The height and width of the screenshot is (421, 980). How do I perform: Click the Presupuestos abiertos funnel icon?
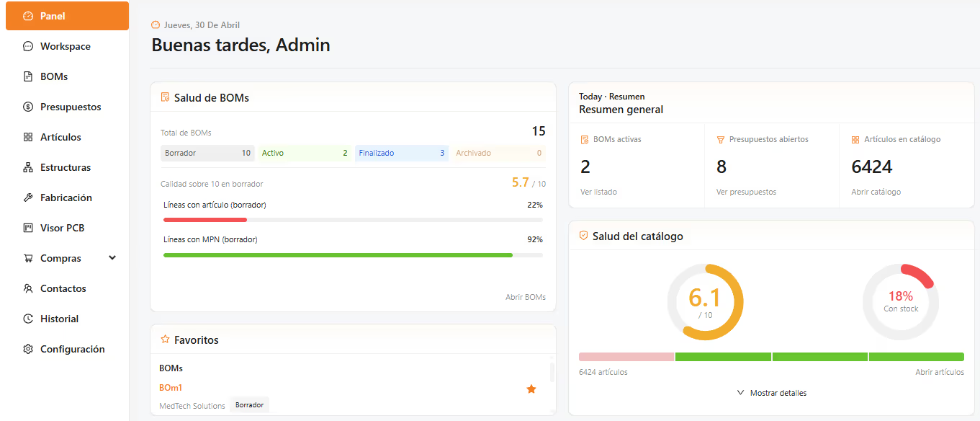click(x=720, y=139)
